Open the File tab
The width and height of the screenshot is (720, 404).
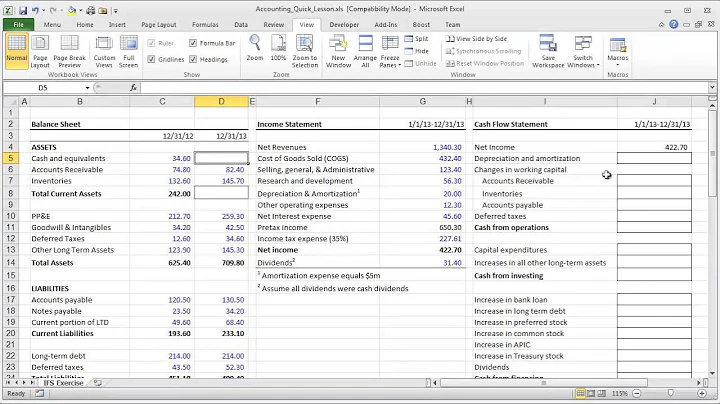pyautogui.click(x=18, y=25)
